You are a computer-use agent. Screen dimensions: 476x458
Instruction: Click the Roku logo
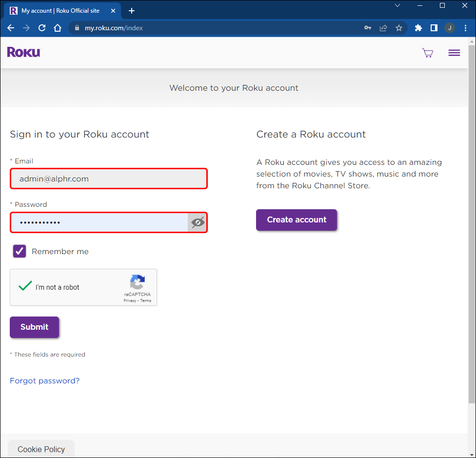[x=24, y=52]
